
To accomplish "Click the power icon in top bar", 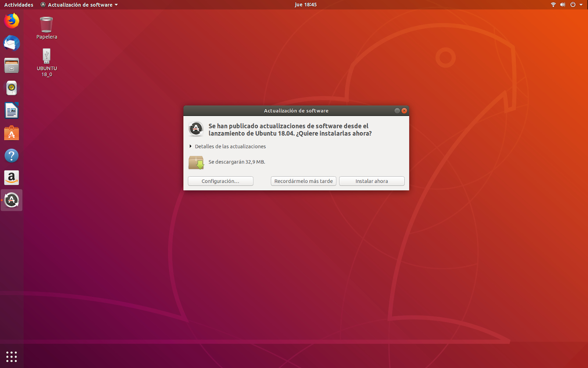I will pos(573,5).
